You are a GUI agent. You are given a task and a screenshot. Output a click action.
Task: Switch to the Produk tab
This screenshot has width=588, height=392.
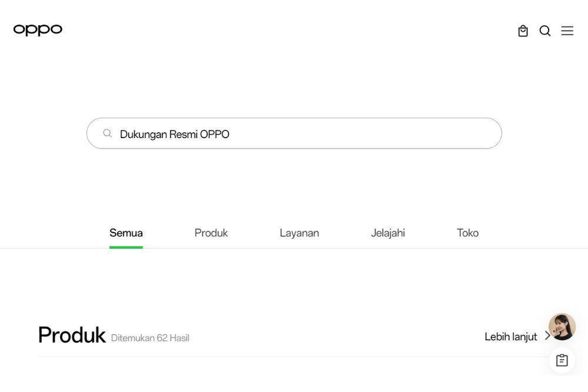pos(211,233)
